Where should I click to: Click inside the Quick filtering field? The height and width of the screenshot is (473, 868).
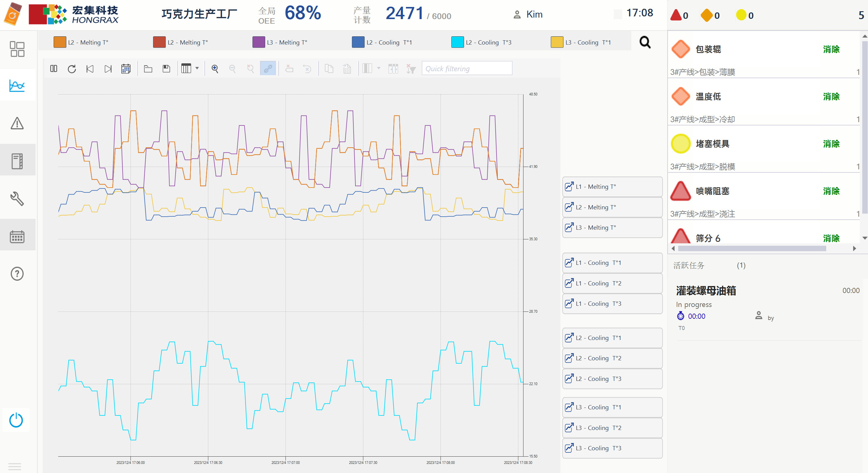pyautogui.click(x=467, y=68)
